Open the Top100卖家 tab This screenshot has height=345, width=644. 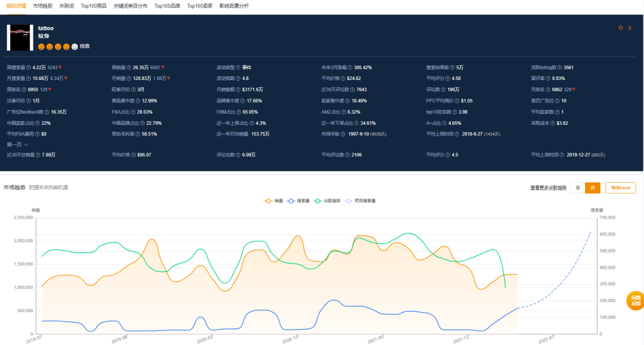[x=200, y=6]
